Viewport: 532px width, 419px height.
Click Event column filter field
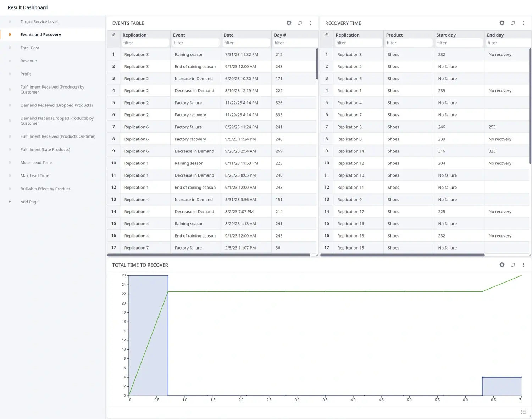click(195, 43)
